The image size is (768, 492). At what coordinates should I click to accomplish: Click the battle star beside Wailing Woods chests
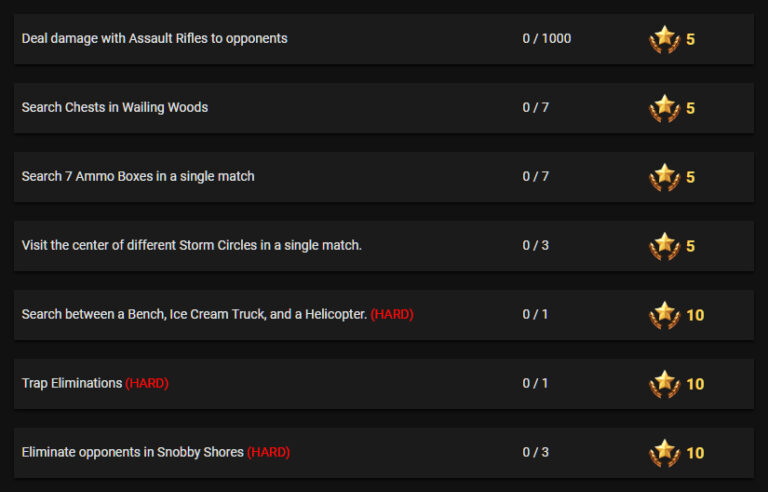tap(665, 108)
